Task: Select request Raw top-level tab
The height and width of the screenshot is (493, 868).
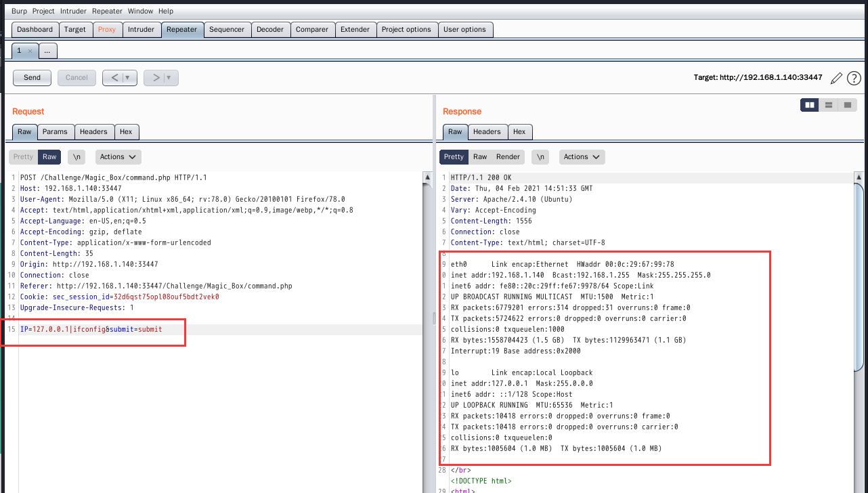Action: tap(24, 132)
